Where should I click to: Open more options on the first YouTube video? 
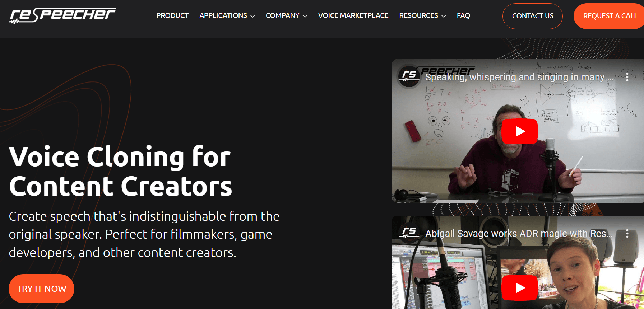click(627, 77)
